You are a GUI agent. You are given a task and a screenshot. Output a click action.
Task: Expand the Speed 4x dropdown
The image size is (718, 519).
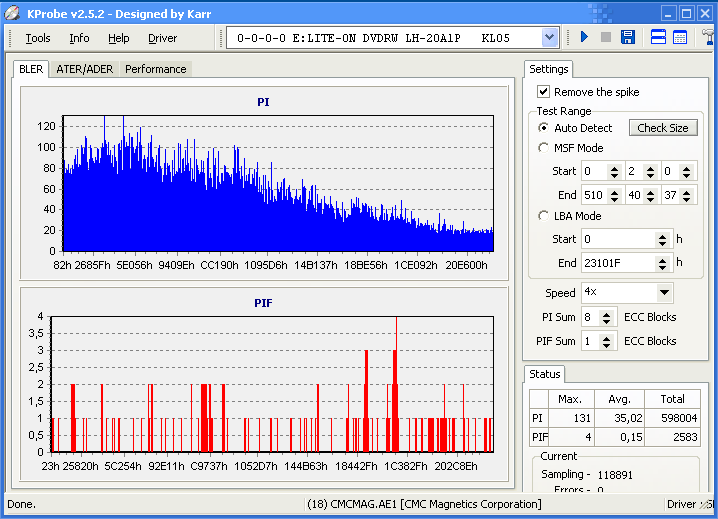665,293
